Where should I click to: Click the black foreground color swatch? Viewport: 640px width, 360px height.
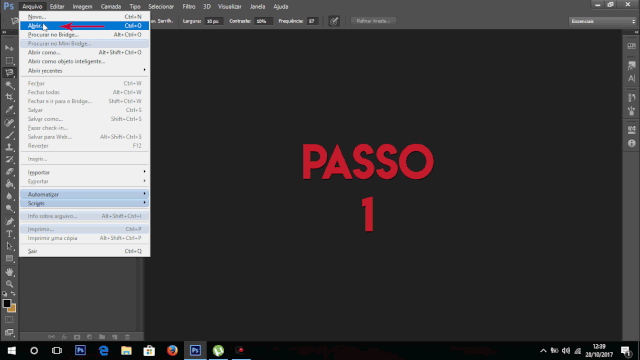7,303
